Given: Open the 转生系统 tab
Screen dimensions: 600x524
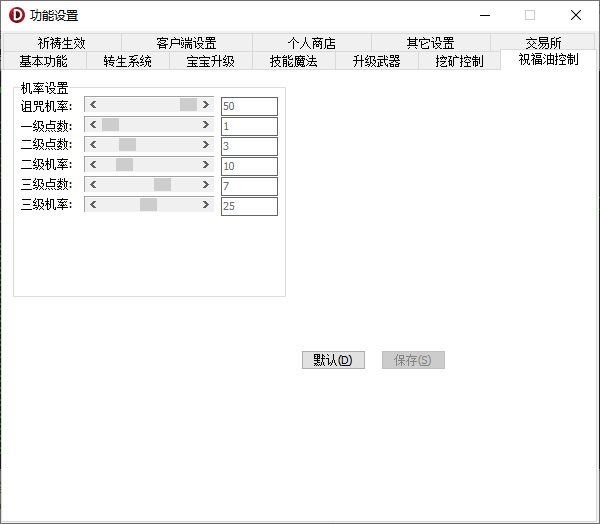Looking at the screenshot, I should pos(127,61).
